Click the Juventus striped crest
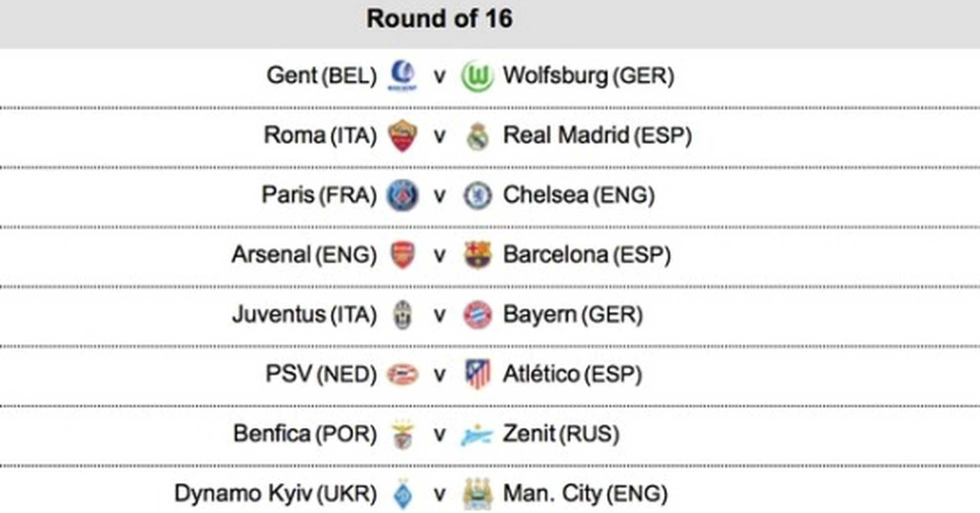980x513 pixels. (x=402, y=315)
